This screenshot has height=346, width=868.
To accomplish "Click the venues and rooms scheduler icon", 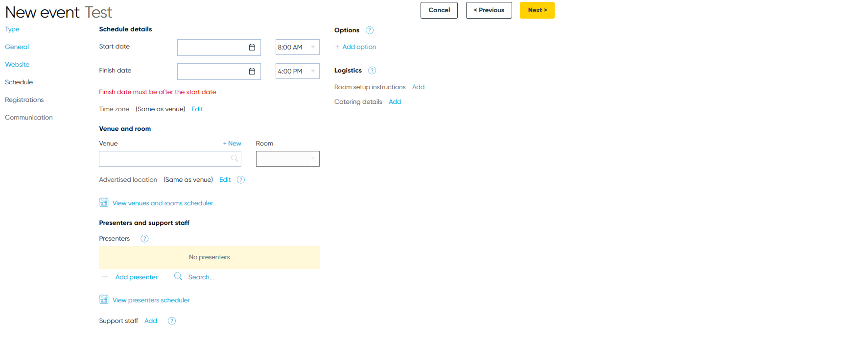I will pyautogui.click(x=104, y=202).
